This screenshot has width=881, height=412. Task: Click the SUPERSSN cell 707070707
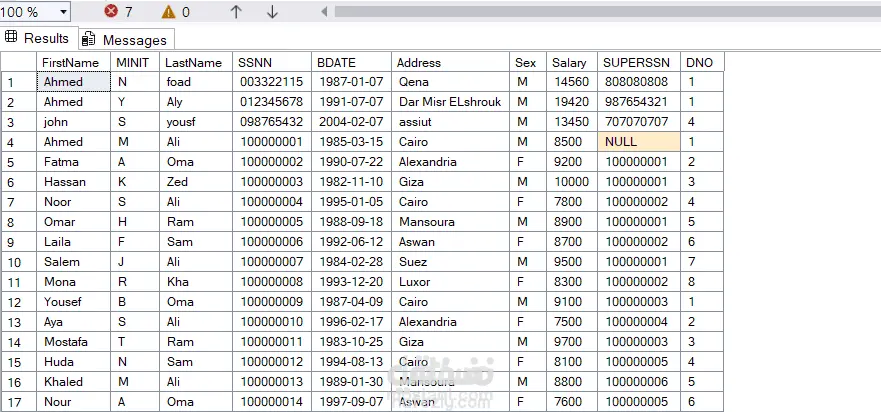click(638, 122)
